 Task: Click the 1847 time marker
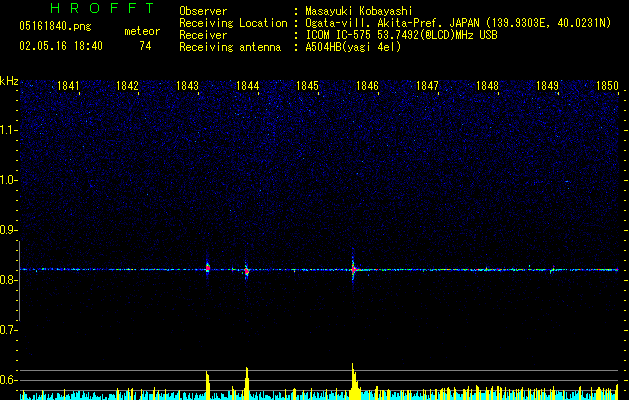point(427,86)
